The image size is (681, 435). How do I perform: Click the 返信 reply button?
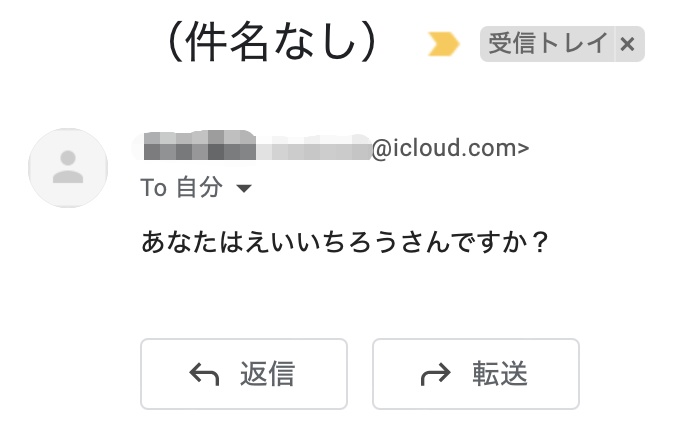244,374
